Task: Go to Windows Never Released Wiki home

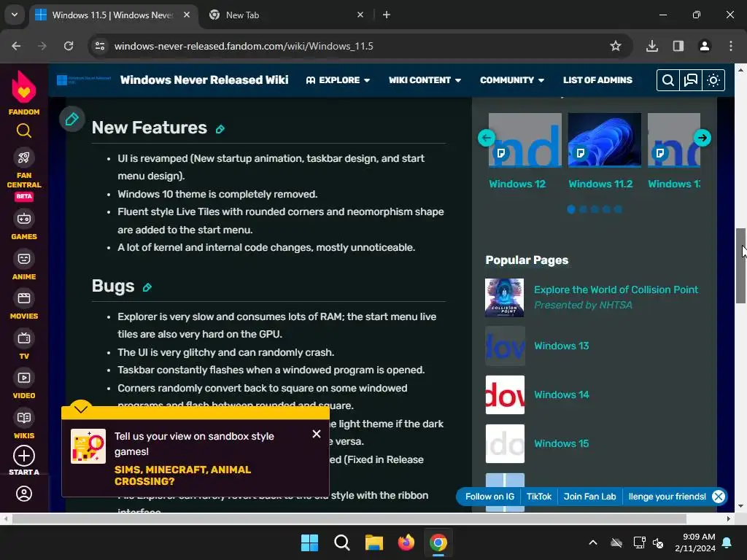Action: pos(204,80)
